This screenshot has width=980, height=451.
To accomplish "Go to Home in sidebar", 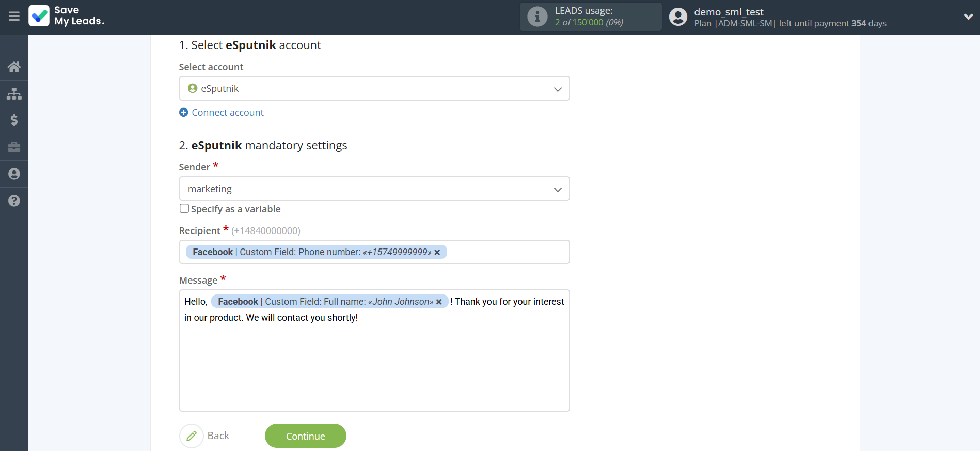I will 14,67.
